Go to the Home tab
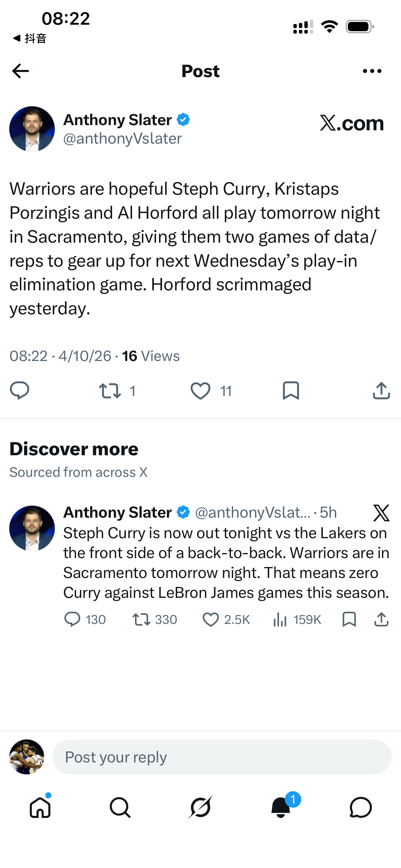The image size is (401, 868). [x=40, y=808]
